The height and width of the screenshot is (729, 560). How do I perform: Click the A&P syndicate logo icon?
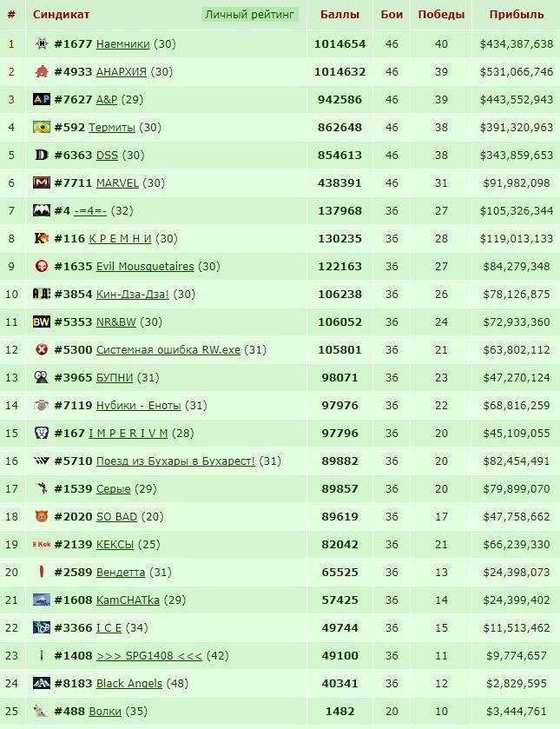(x=42, y=99)
